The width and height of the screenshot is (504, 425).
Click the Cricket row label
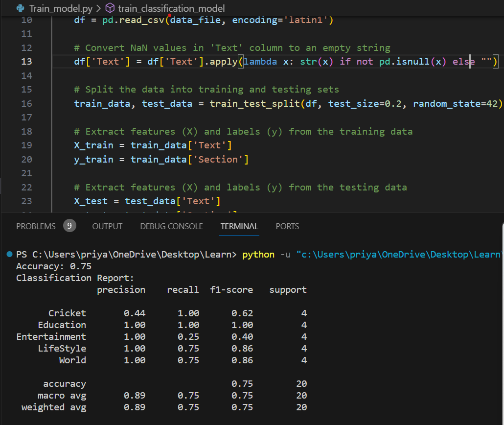[x=67, y=313]
